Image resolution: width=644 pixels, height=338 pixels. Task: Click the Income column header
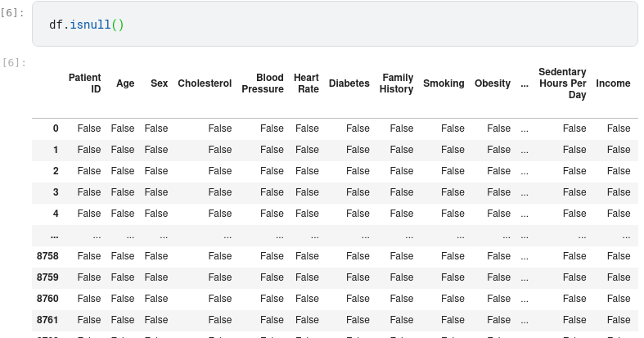click(x=613, y=83)
